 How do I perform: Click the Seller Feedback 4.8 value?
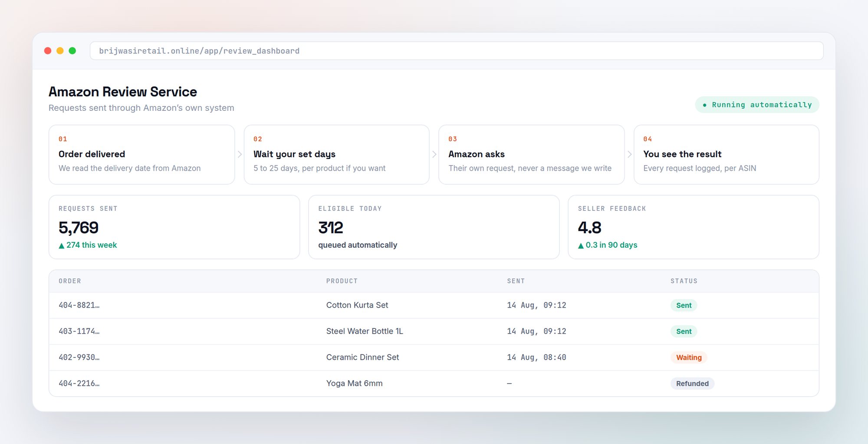point(589,228)
